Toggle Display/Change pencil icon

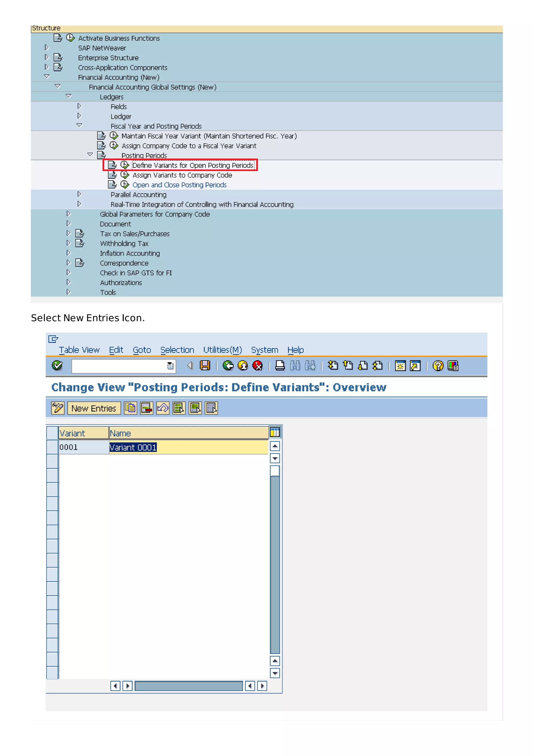click(x=58, y=408)
